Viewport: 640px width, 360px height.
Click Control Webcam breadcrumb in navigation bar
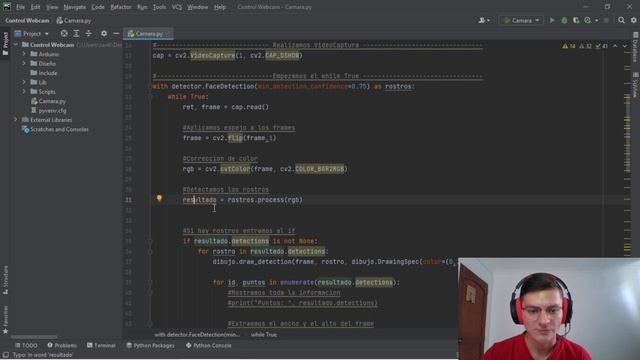coord(27,20)
